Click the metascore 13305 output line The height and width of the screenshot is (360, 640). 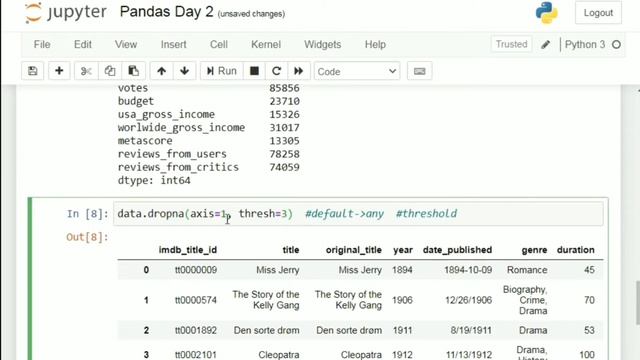coord(209,140)
